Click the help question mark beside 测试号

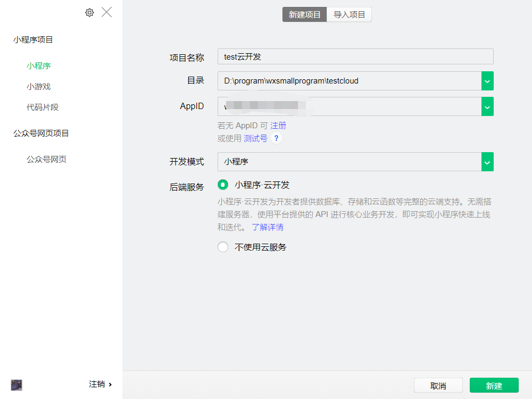tap(276, 138)
